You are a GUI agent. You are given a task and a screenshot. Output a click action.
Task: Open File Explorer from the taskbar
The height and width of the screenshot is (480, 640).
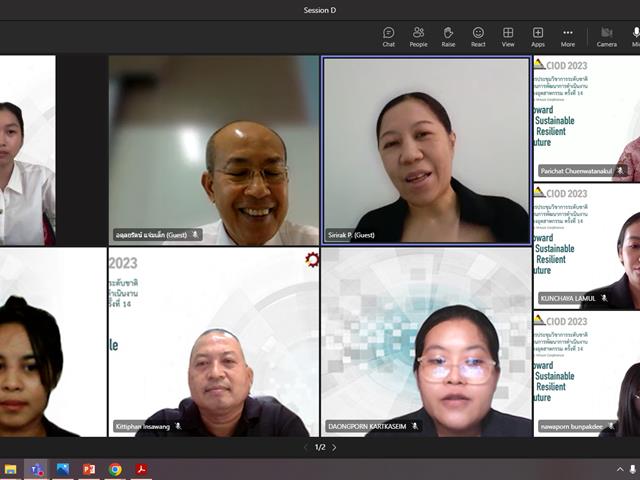click(x=10, y=469)
